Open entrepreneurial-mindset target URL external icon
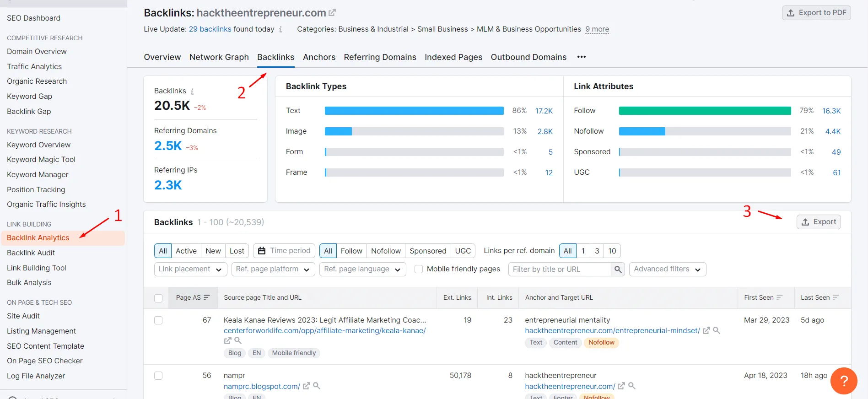Viewport: 868px width, 399px height. pyautogui.click(x=706, y=330)
